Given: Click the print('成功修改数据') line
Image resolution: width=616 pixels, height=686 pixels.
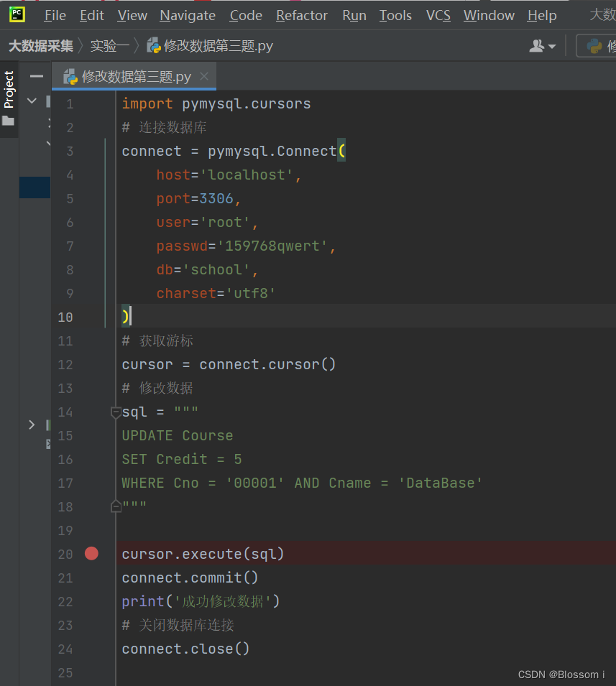Looking at the screenshot, I should [201, 601].
